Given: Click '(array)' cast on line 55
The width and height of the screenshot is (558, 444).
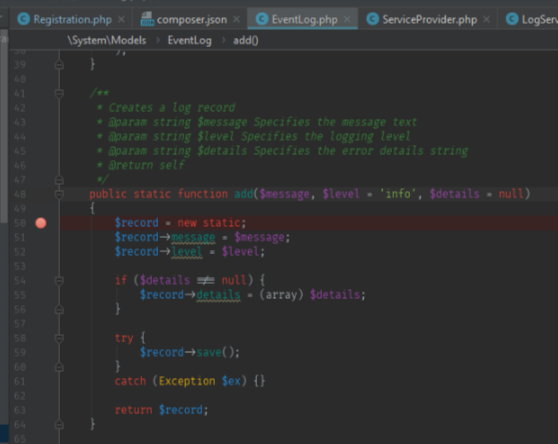Looking at the screenshot, I should click(x=281, y=295).
